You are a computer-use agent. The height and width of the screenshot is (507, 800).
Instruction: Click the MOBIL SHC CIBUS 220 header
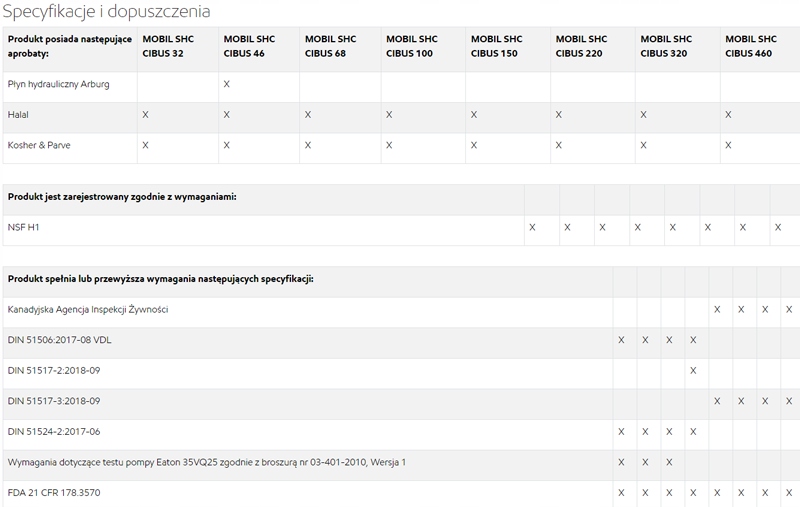(580, 46)
